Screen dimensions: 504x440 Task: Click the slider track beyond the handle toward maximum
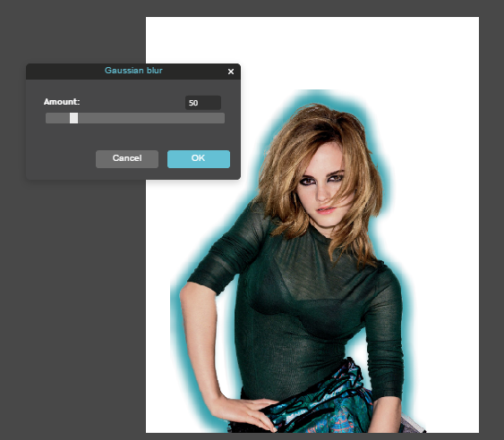click(x=151, y=118)
